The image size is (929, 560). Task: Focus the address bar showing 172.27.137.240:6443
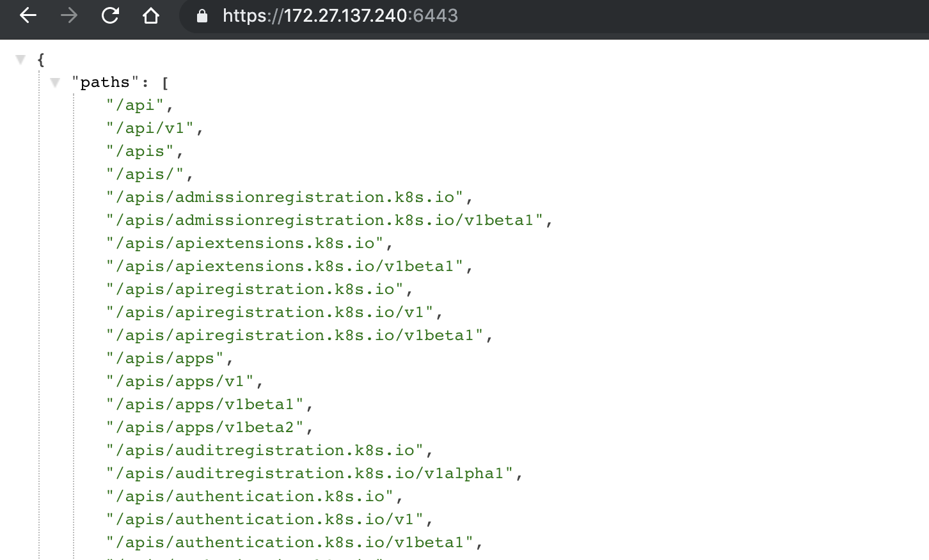pos(553,16)
